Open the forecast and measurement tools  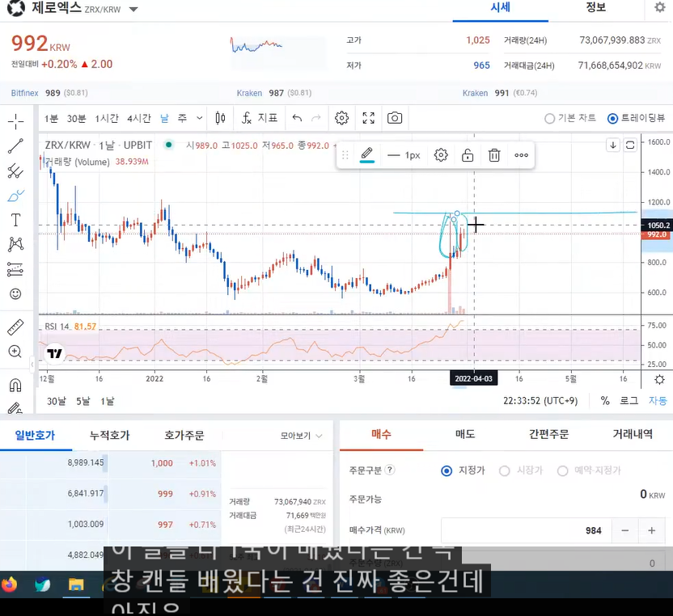click(x=15, y=269)
